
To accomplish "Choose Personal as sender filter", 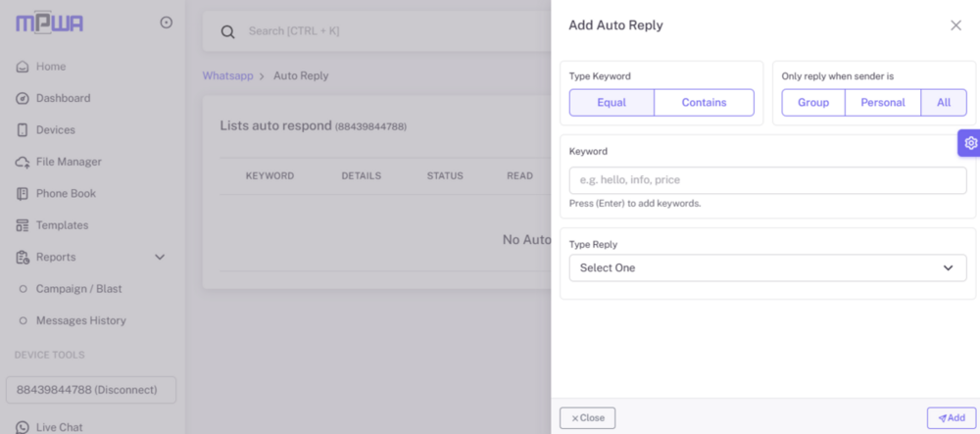I will [x=882, y=103].
